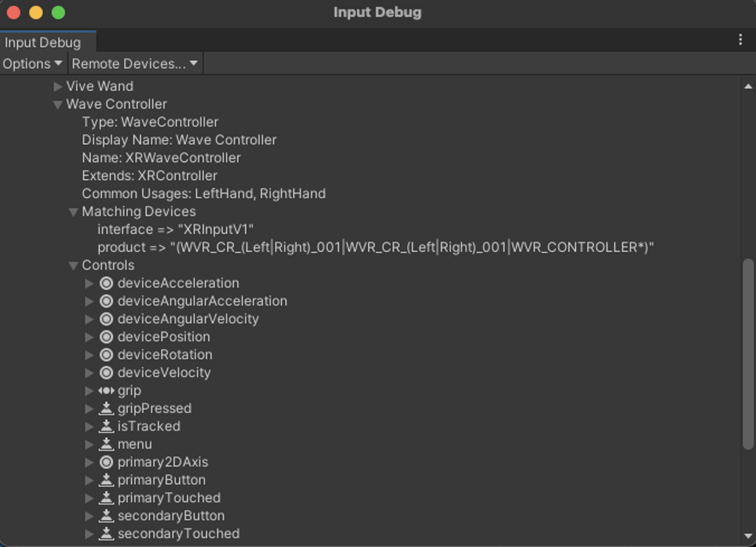Click the deviceAcceleration vector control icon
This screenshot has height=547, width=756.
click(106, 284)
